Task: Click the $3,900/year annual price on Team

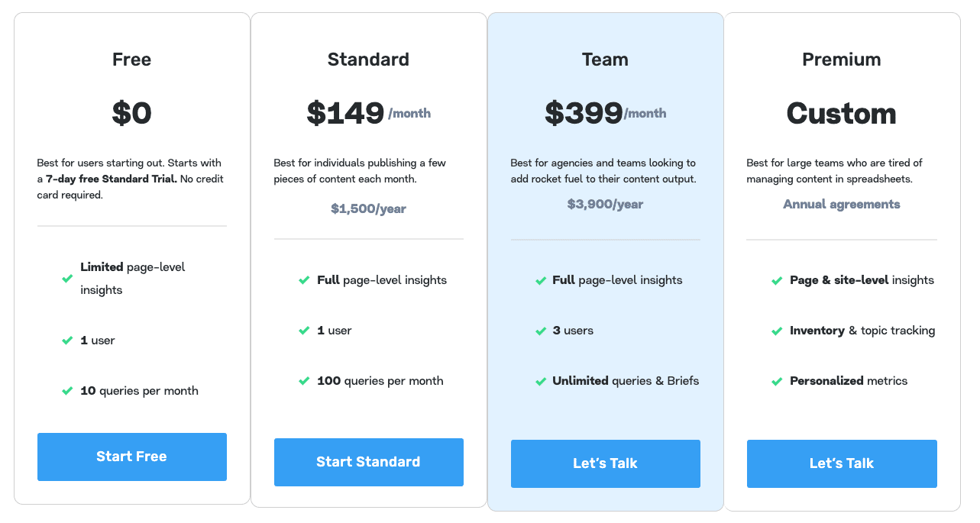Action: (x=605, y=204)
